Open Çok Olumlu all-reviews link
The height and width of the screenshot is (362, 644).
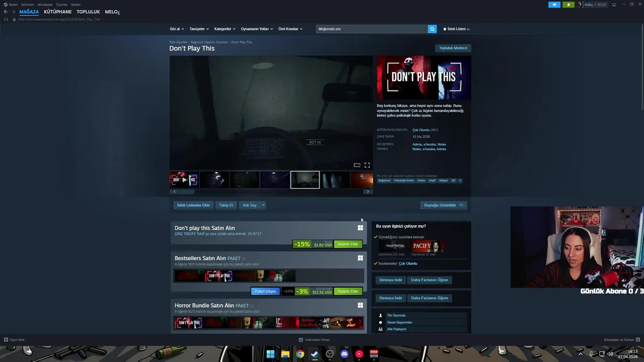[421, 130]
